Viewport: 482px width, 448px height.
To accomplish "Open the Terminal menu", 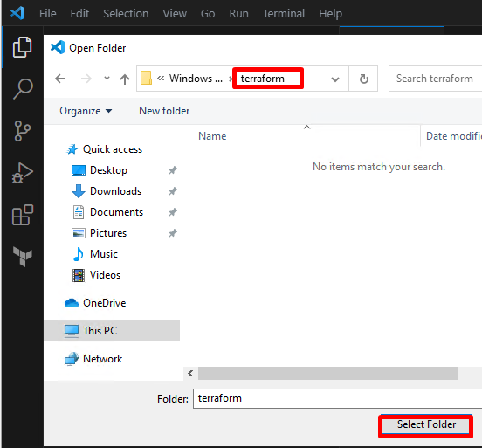I will click(x=284, y=13).
